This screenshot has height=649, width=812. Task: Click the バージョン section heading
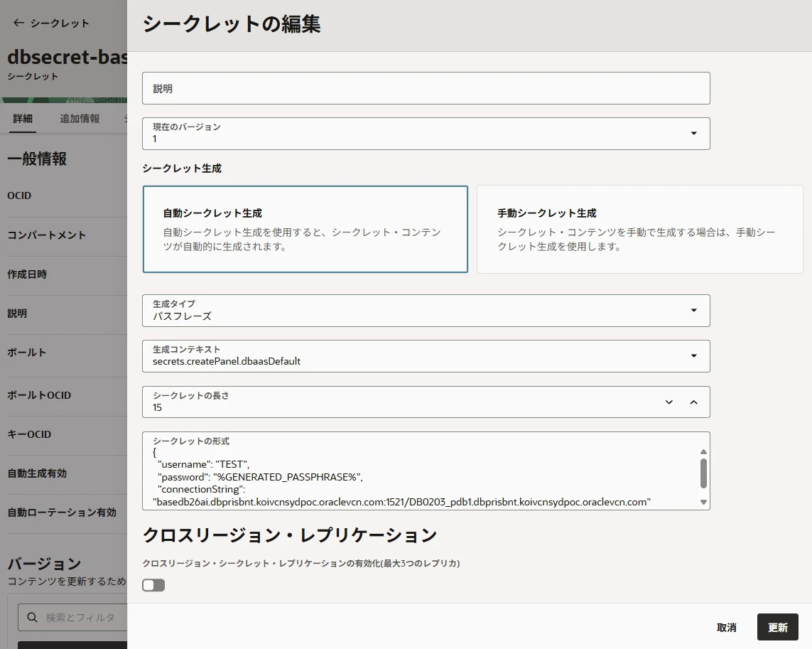pyautogui.click(x=44, y=564)
